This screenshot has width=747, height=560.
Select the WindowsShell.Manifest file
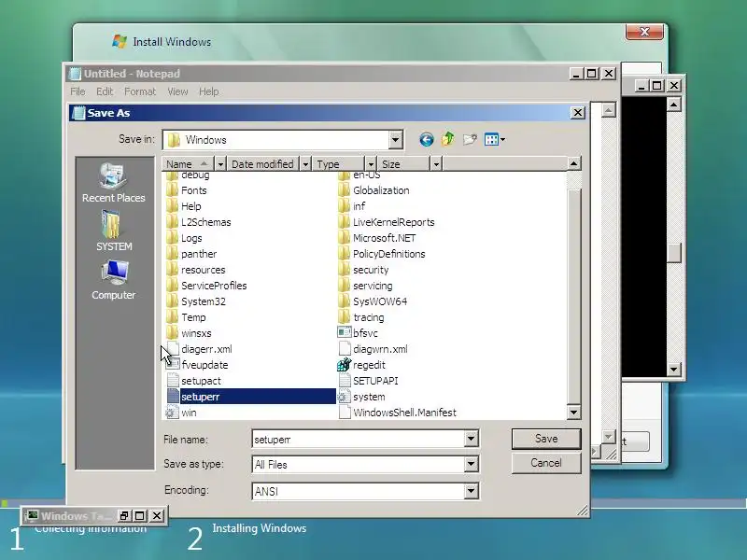pos(398,413)
